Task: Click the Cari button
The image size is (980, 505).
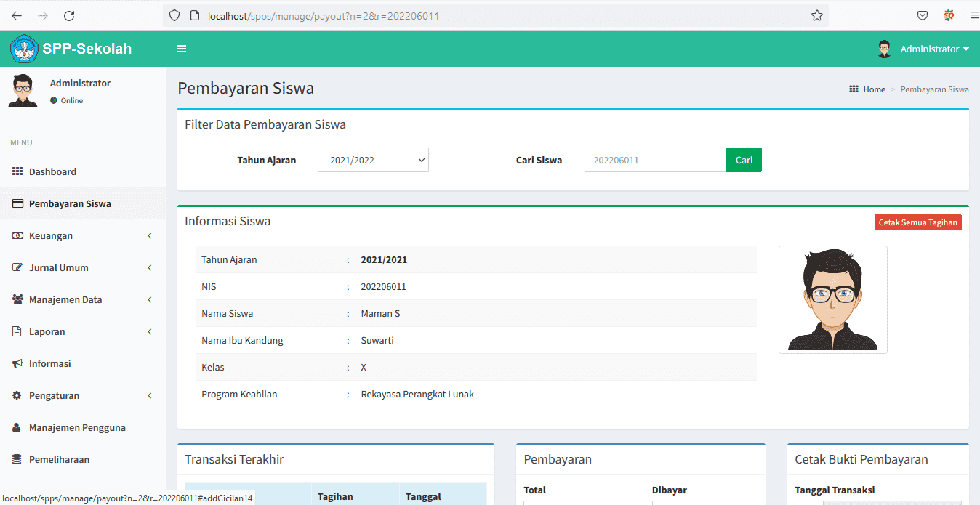Action: (x=744, y=159)
